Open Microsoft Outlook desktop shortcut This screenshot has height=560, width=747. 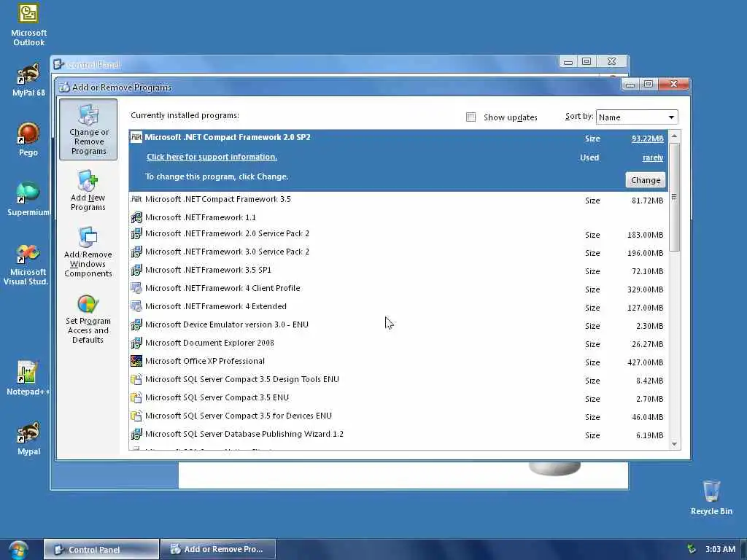28,25
